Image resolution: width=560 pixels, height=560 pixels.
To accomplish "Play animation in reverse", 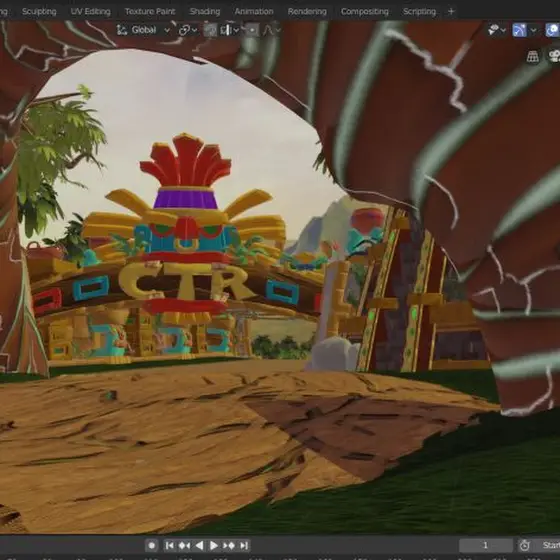I will click(199, 545).
